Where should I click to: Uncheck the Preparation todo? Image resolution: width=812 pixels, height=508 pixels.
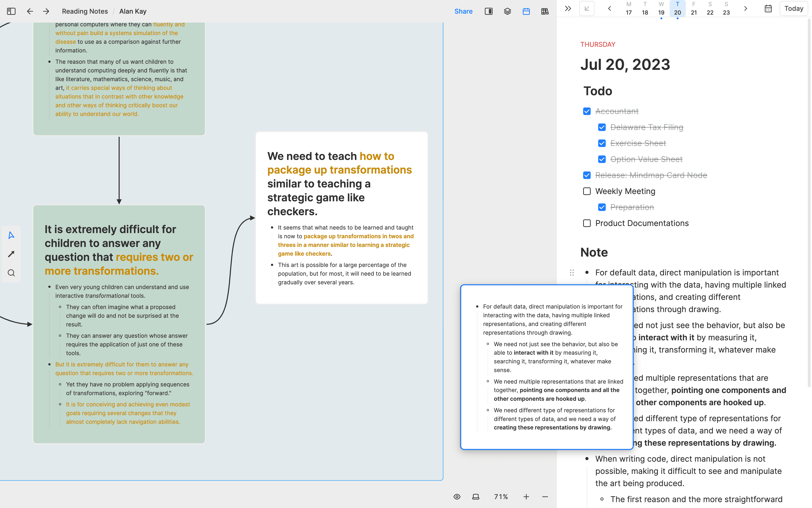tap(602, 207)
